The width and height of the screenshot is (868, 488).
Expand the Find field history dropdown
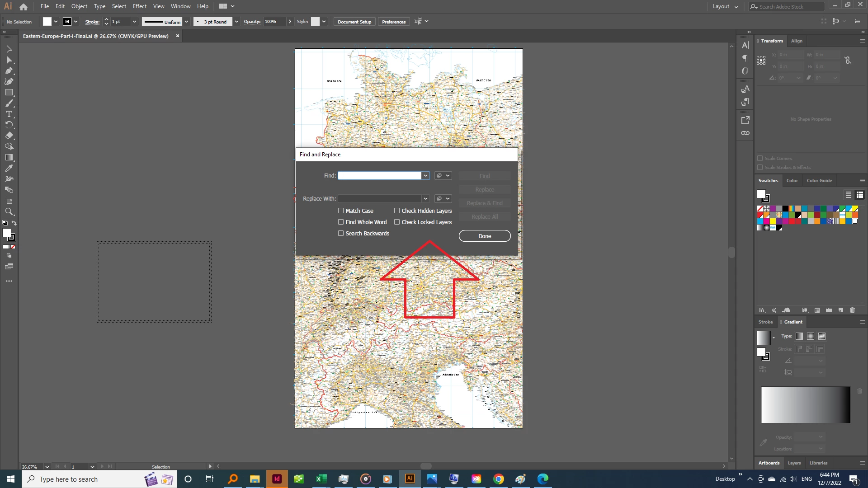(x=425, y=175)
